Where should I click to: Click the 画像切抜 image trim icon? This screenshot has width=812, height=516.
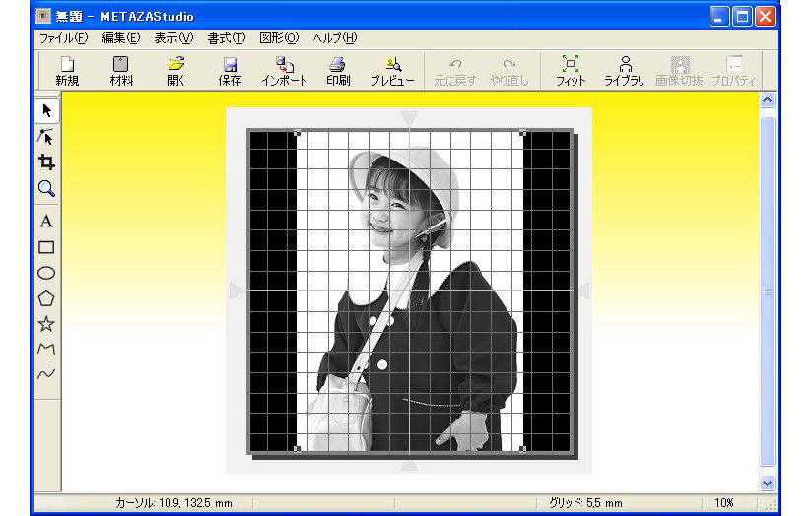pyautogui.click(x=679, y=71)
